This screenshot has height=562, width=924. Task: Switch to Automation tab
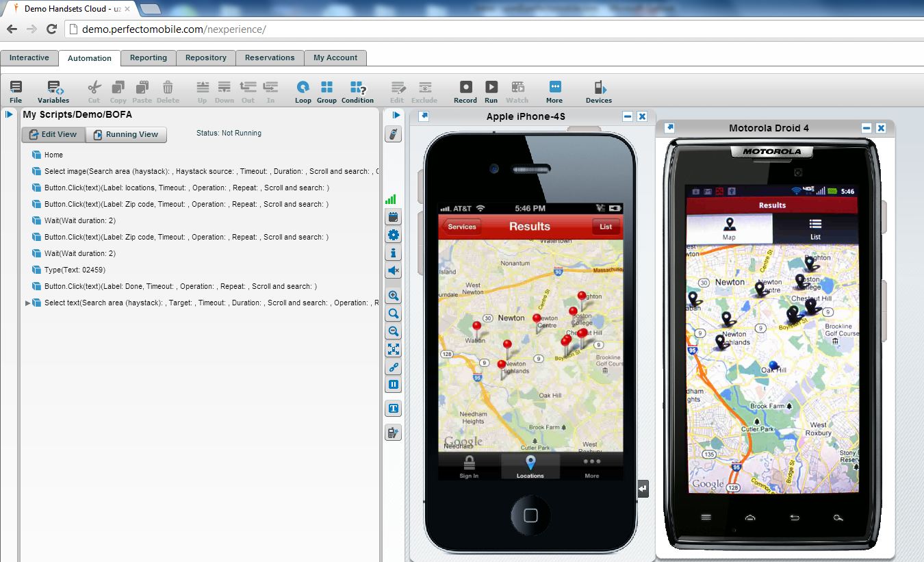tap(90, 58)
